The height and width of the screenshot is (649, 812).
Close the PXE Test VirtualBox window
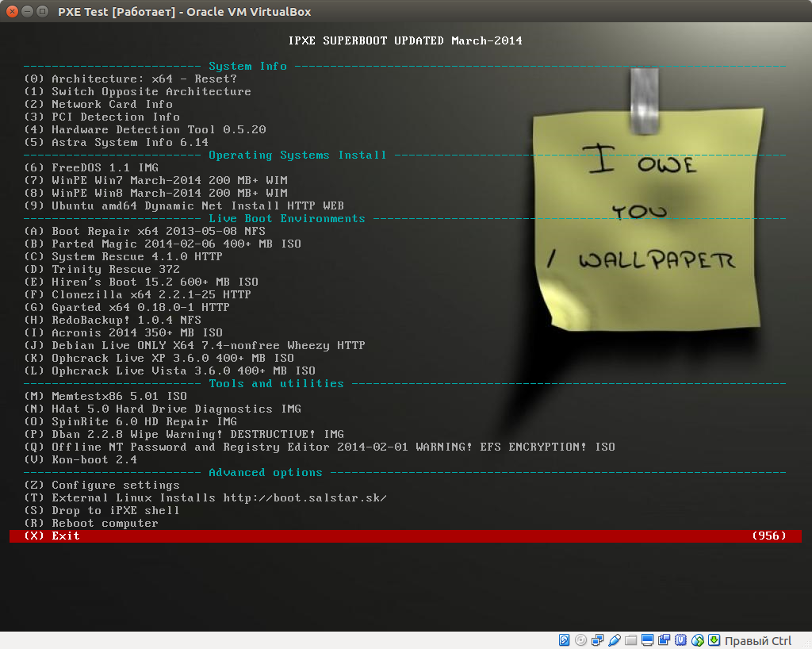[x=12, y=11]
